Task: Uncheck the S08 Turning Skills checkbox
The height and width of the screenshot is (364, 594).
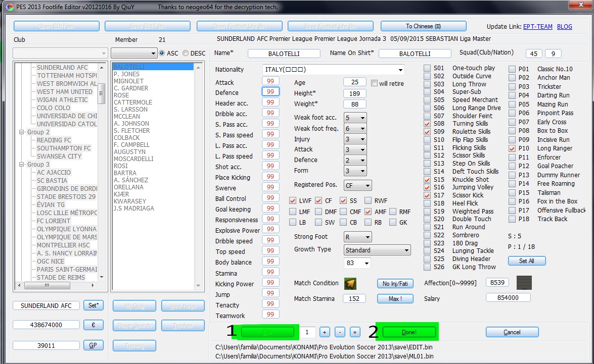Action: click(428, 124)
